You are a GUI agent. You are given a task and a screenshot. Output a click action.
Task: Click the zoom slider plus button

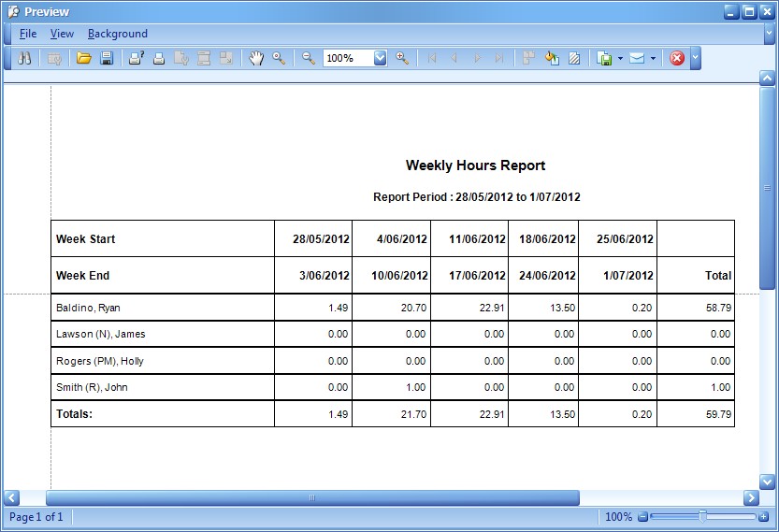click(x=764, y=517)
